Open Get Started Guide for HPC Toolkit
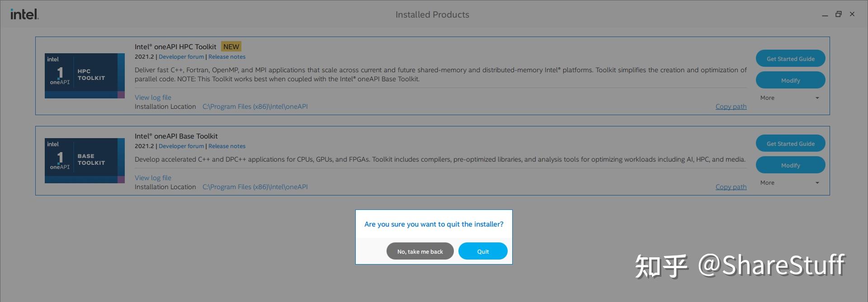 790,59
